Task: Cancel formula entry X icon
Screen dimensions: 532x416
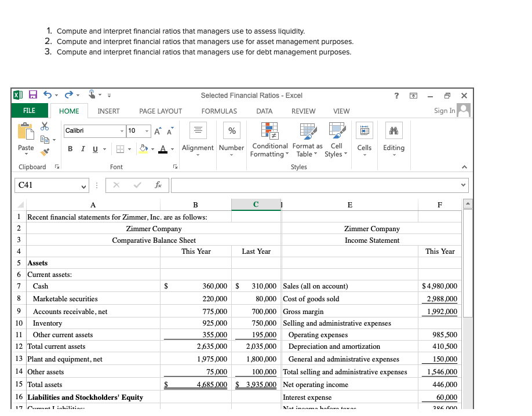Action: (x=116, y=185)
